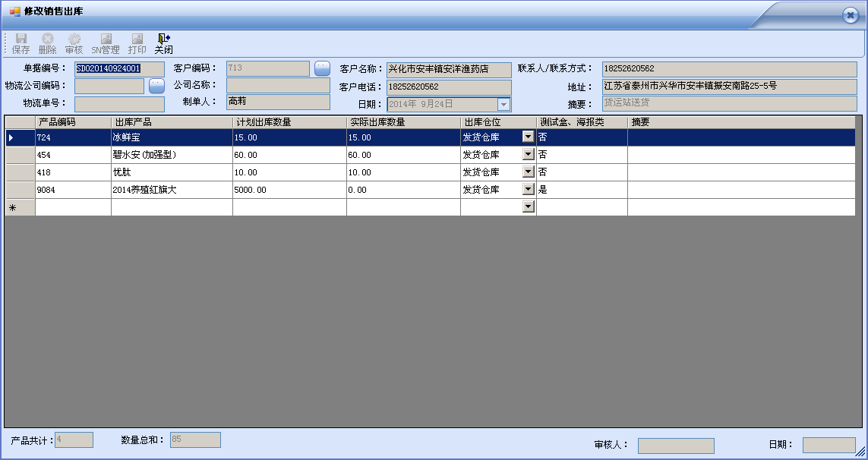The image size is (868, 460).
Task: Click the 关闭 (Close) toolbar icon
Action: tap(163, 43)
